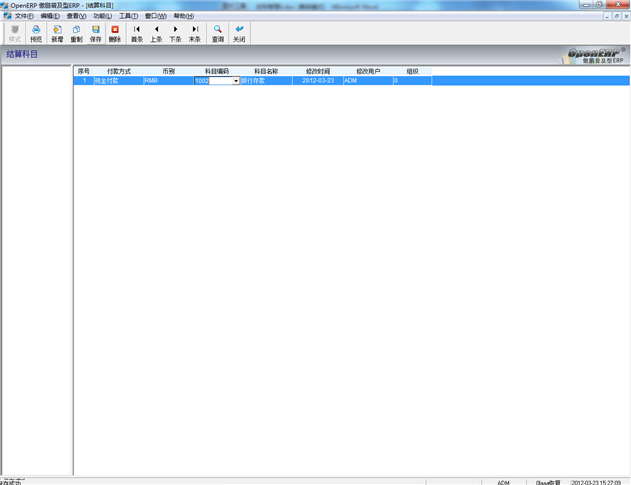Click the 关闭 (Close) toolbar icon

point(239,33)
